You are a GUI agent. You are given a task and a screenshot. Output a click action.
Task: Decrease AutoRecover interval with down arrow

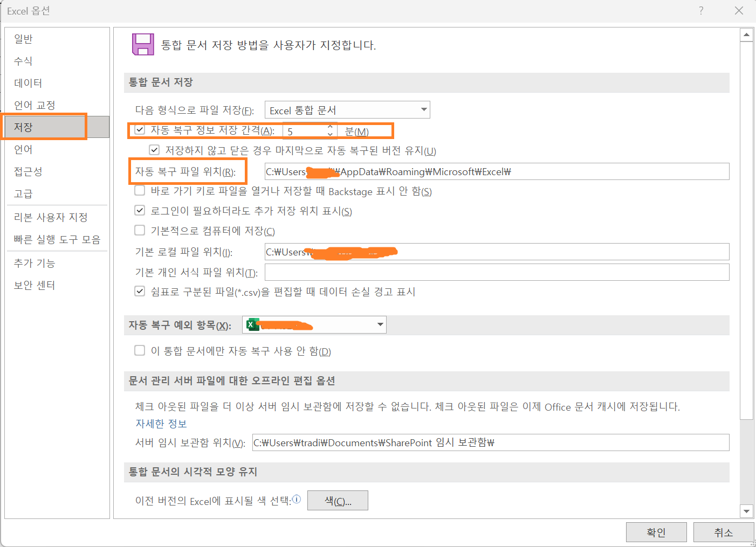(330, 134)
